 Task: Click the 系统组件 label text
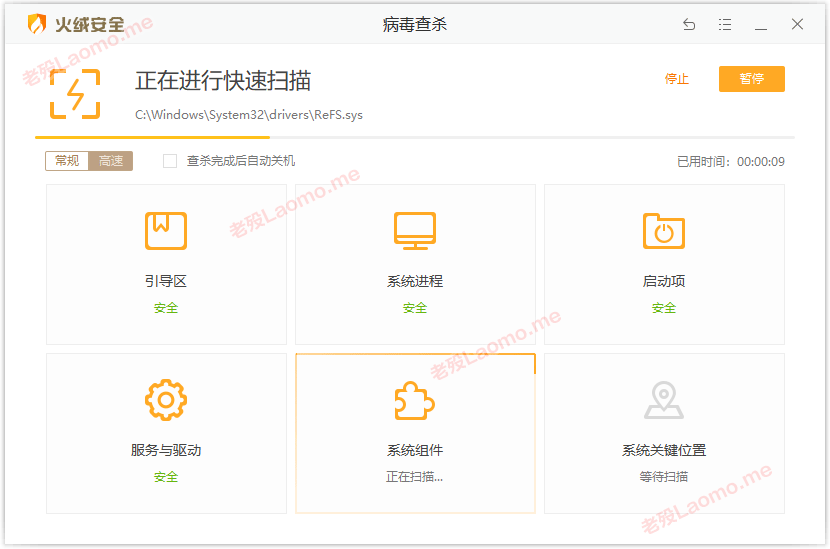tap(415, 451)
